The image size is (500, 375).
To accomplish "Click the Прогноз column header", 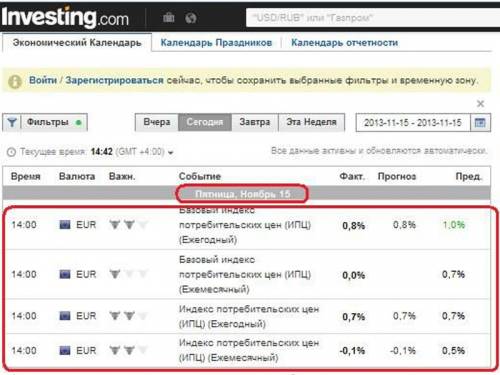I will (397, 176).
